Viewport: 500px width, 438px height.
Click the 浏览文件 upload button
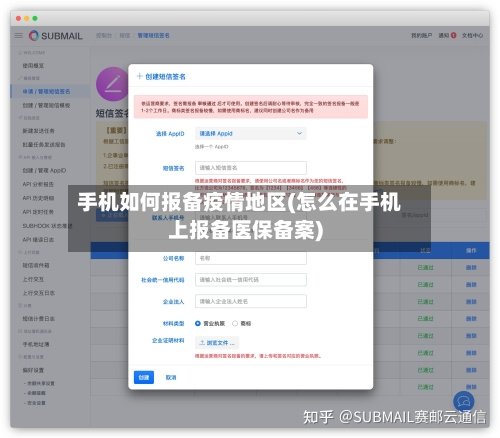217,343
